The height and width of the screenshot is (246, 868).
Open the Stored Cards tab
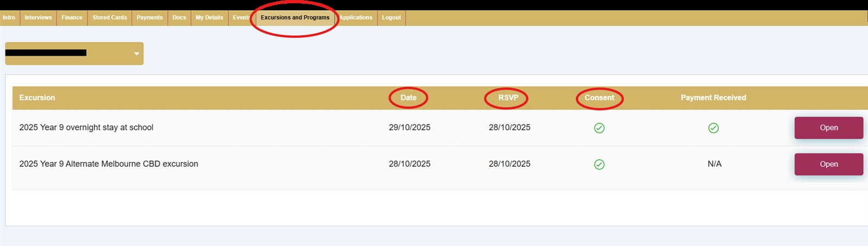pyautogui.click(x=110, y=18)
